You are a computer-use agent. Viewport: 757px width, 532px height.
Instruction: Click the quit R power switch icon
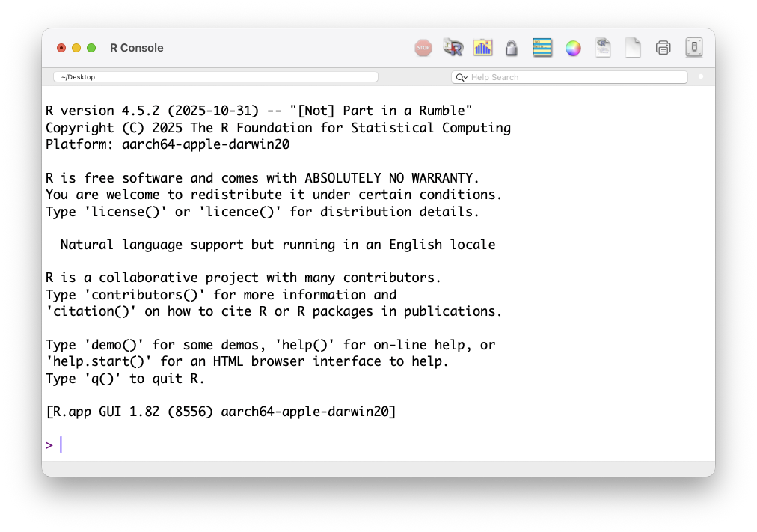[x=694, y=48]
